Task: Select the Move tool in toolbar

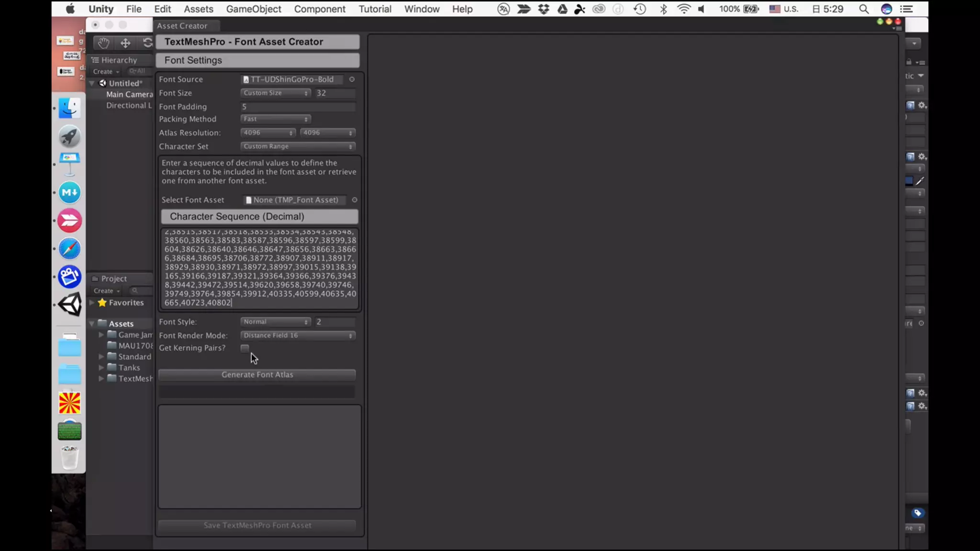Action: (125, 43)
